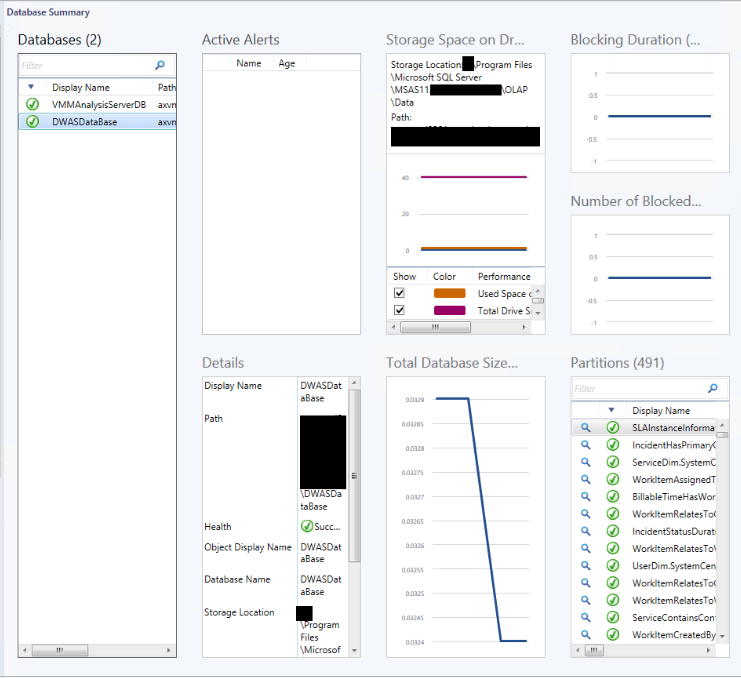The image size is (741, 678).
Task: Click the magnifier icon for the UserDim.SystemCenter partition
Action: tap(587, 566)
